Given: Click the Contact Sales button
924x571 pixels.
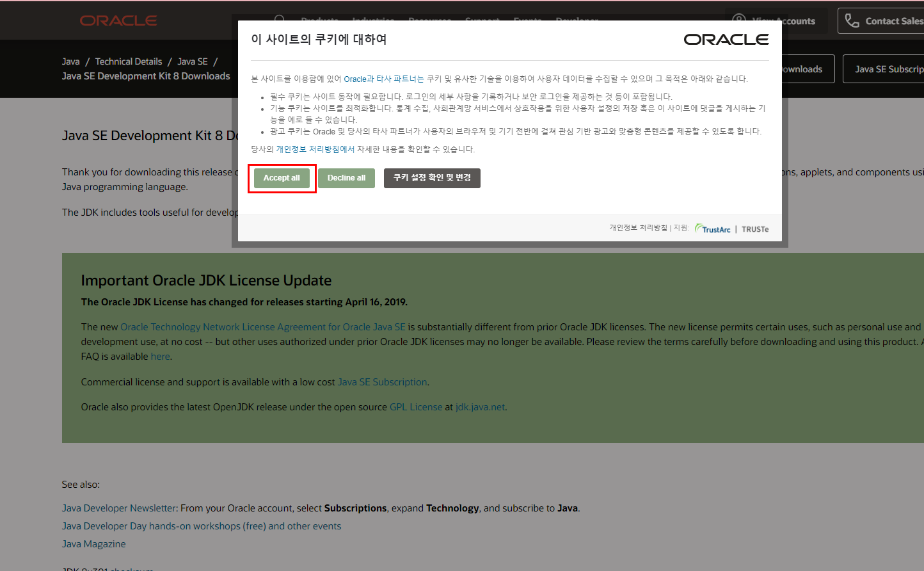Looking at the screenshot, I should (x=881, y=21).
